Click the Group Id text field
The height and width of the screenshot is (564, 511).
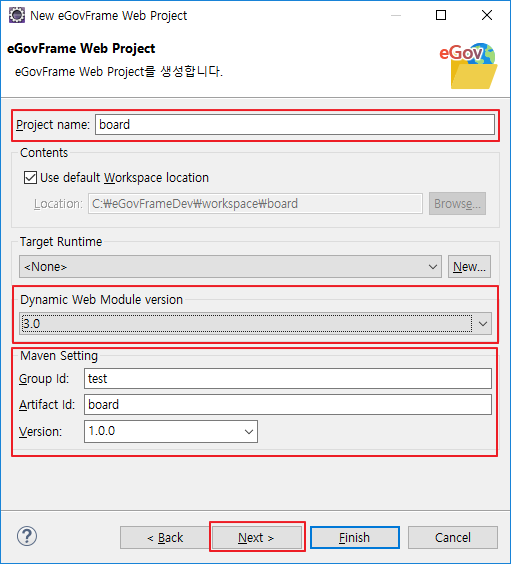[x=288, y=378]
